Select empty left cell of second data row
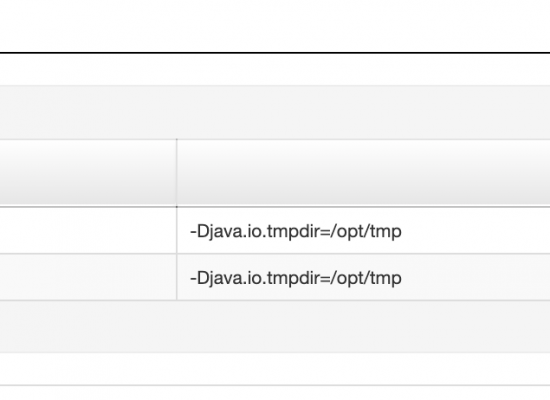The image size is (550, 400). point(88,277)
